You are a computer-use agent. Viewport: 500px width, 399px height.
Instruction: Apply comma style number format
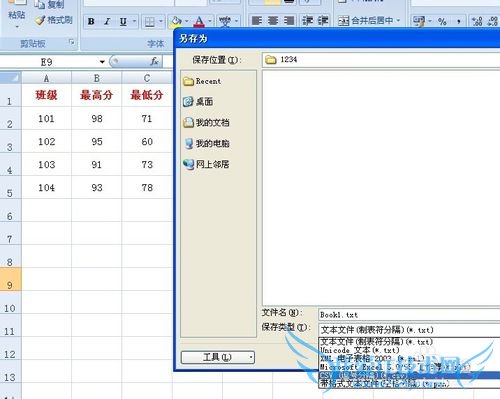(459, 22)
